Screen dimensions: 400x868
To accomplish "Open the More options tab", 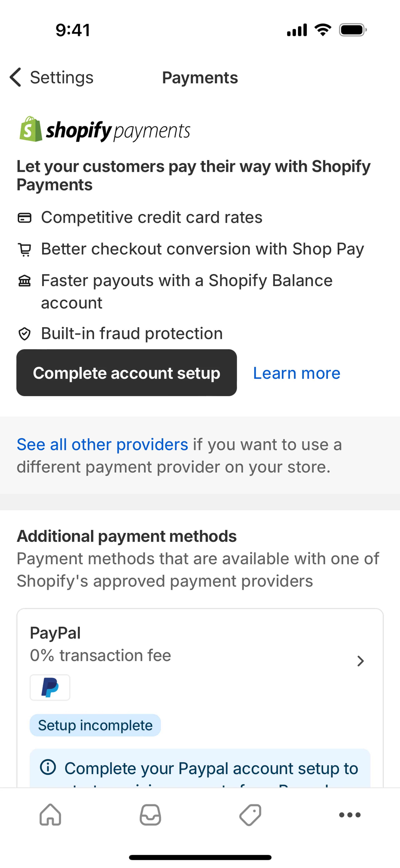I will point(350,815).
